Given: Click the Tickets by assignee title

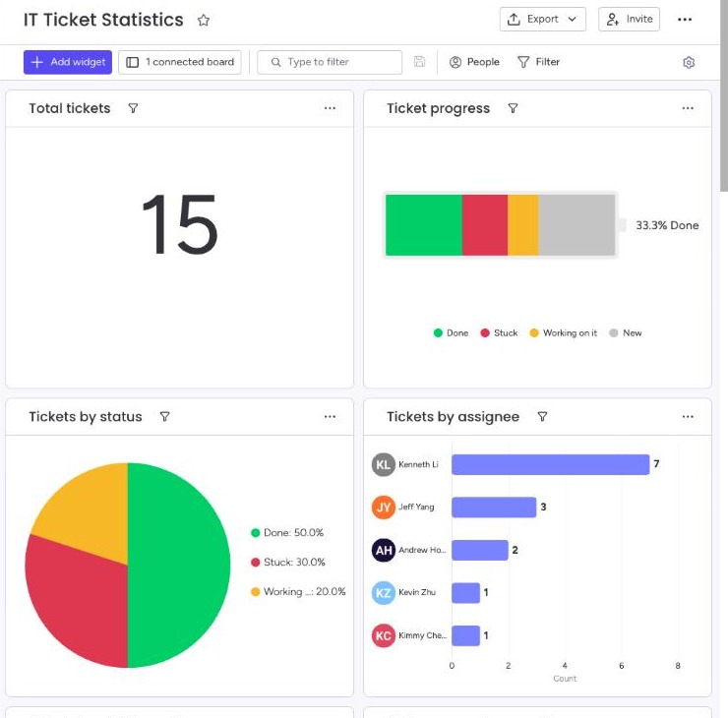Looking at the screenshot, I should [x=454, y=417].
